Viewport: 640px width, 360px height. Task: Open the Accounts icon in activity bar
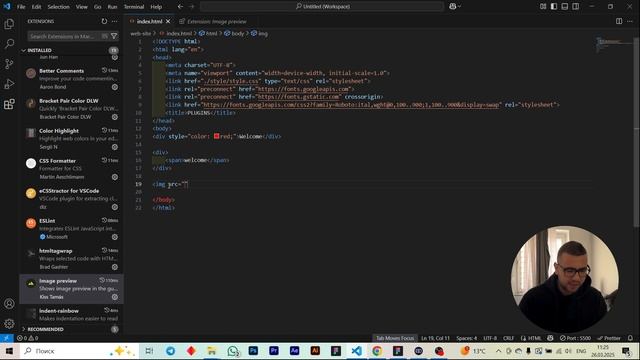tap(9, 304)
